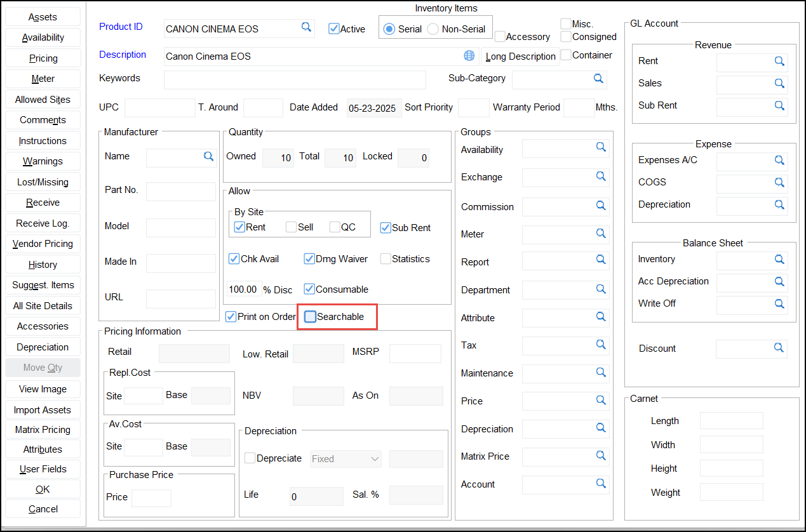
Task: Open the Matrix Pricing side menu item
Action: (x=43, y=430)
